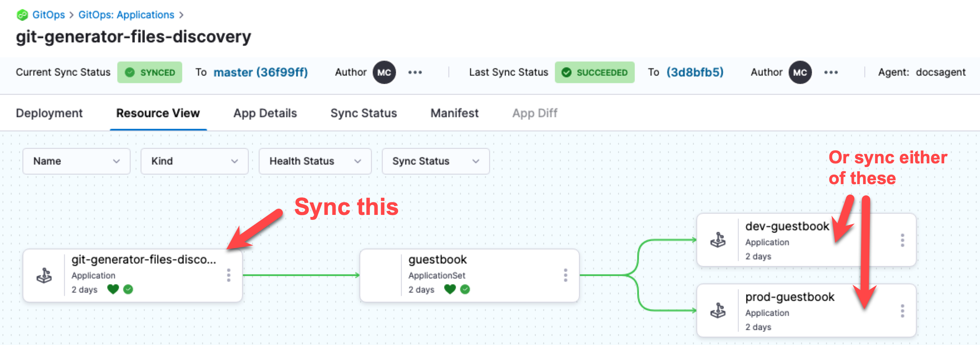Expand the Sync Status filter dropdown

point(436,161)
